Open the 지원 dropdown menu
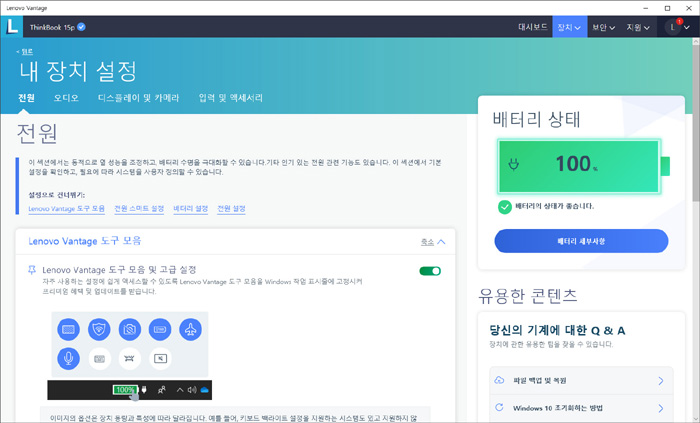Viewport: 700px width, 423px height. pyautogui.click(x=638, y=27)
